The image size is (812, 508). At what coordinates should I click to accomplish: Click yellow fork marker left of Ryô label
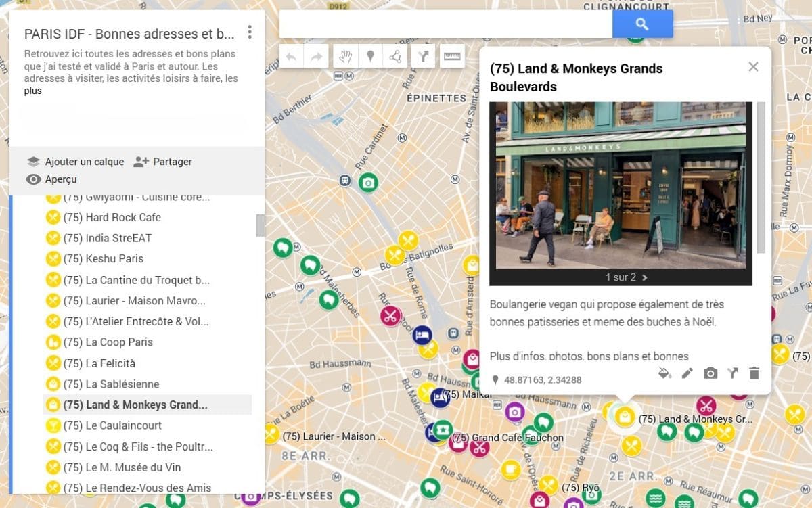[x=548, y=485]
